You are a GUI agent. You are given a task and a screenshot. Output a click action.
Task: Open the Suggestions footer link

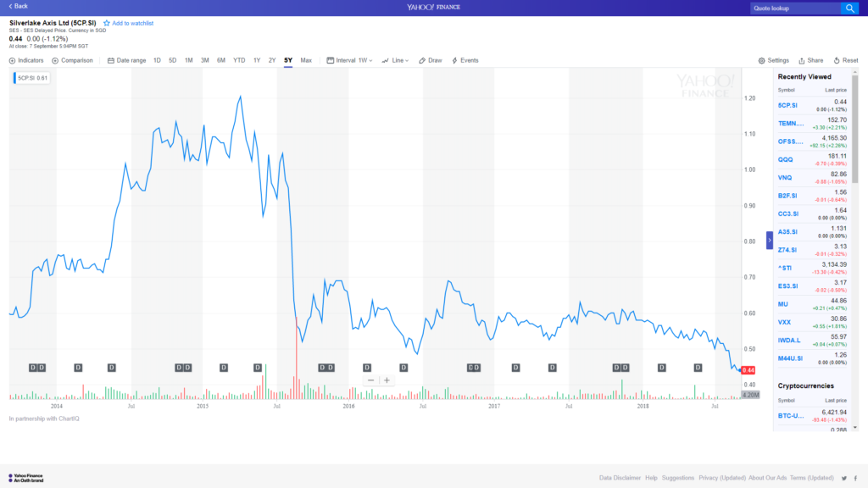coord(677,478)
